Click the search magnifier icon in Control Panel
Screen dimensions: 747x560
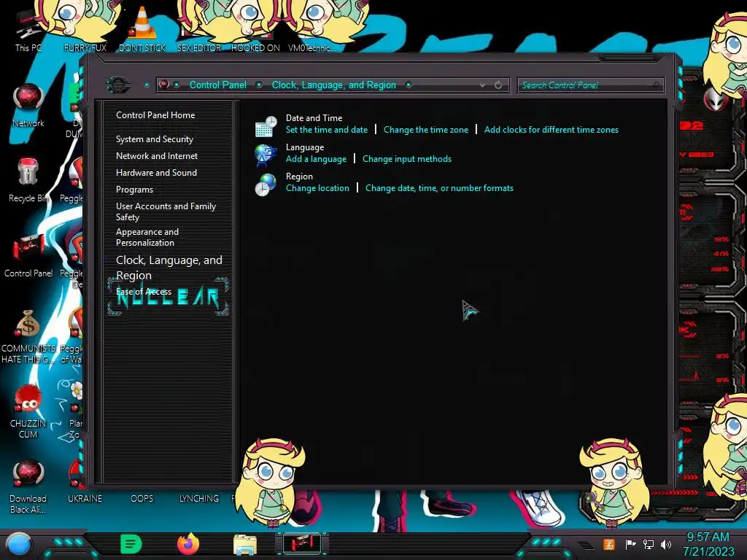656,85
